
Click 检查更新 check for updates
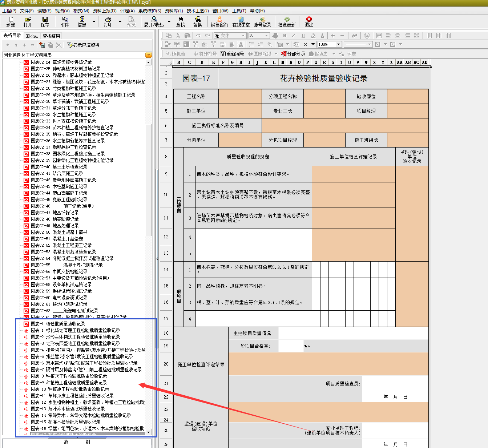click(287, 21)
